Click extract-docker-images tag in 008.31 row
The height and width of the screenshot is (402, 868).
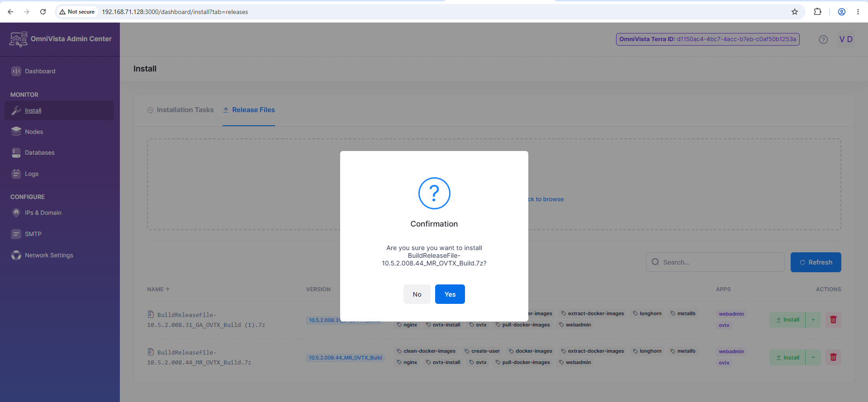pos(593,313)
